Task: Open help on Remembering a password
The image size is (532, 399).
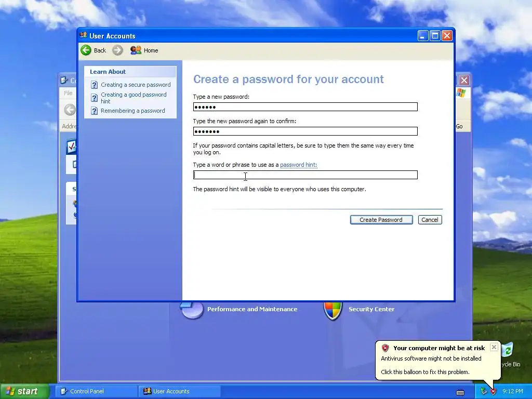Action: coord(132,111)
